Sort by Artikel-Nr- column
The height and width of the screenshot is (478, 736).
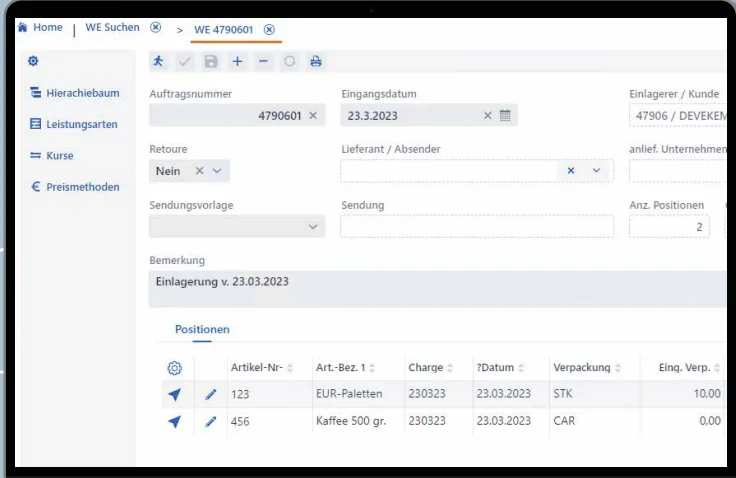click(x=290, y=368)
